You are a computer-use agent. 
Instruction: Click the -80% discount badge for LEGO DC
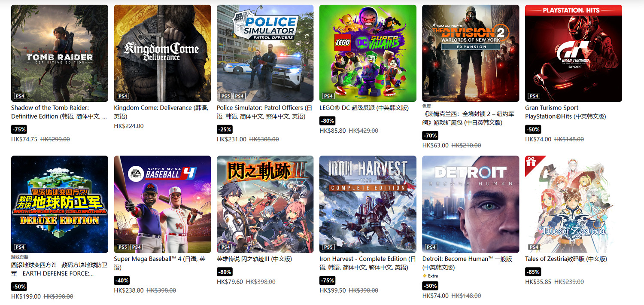pyautogui.click(x=328, y=121)
